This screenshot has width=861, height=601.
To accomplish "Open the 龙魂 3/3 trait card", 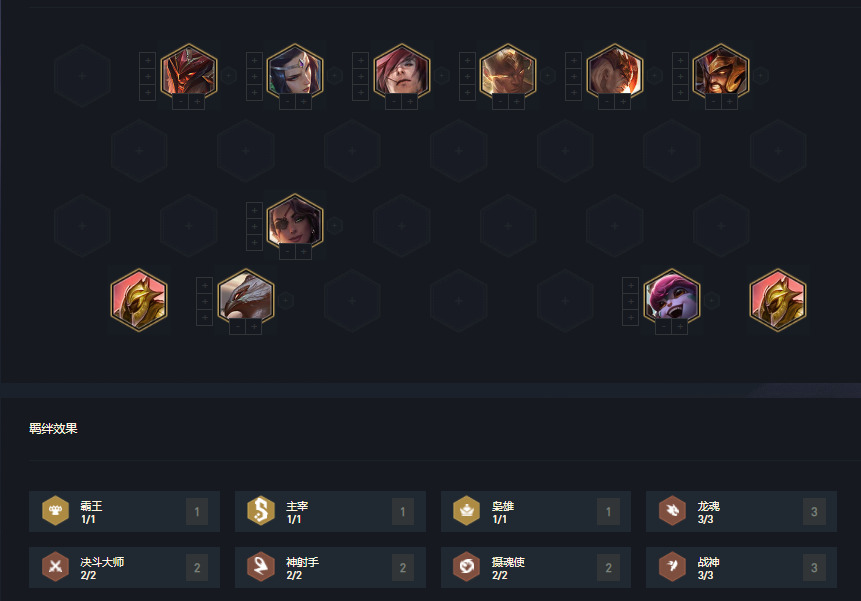I will pos(741,512).
